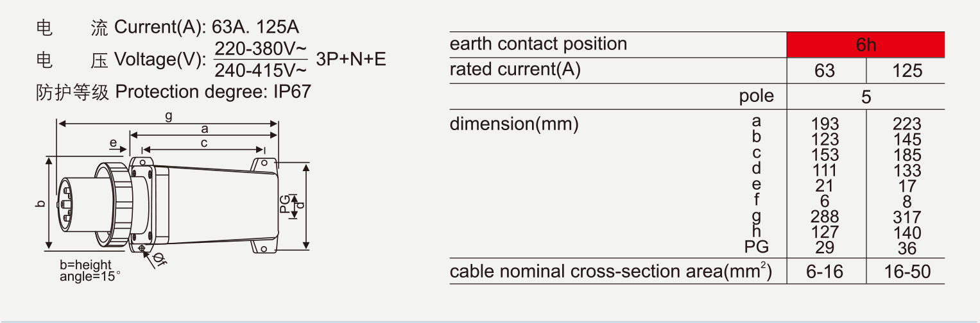This screenshot has height=323, width=980.
Task: Click the 240-415V~ voltage rating
Action: point(261,70)
